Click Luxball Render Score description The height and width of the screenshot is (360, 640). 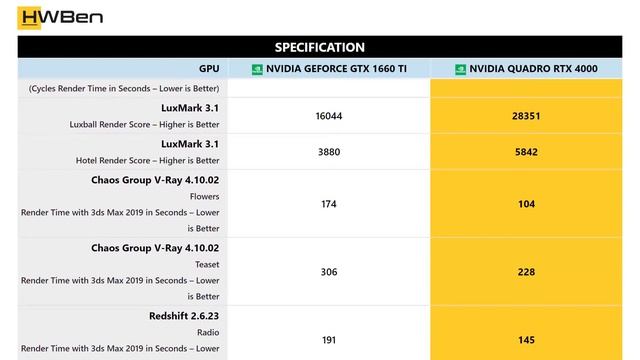pos(144,124)
